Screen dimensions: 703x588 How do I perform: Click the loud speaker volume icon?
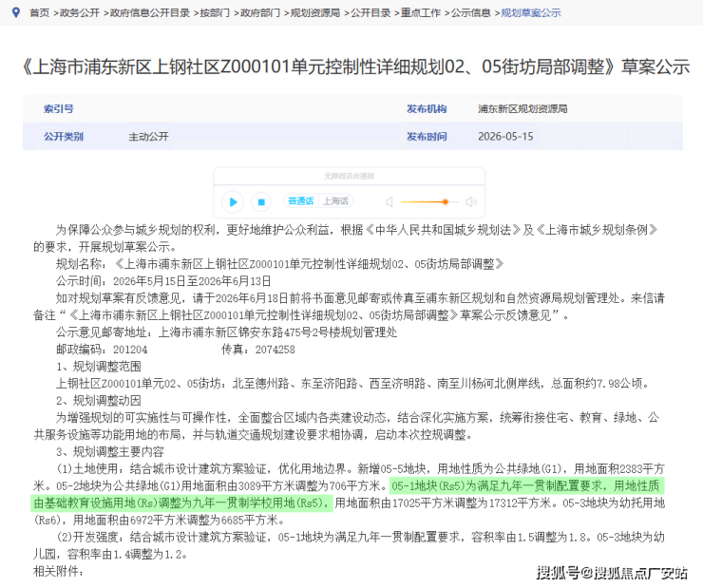tap(471, 202)
